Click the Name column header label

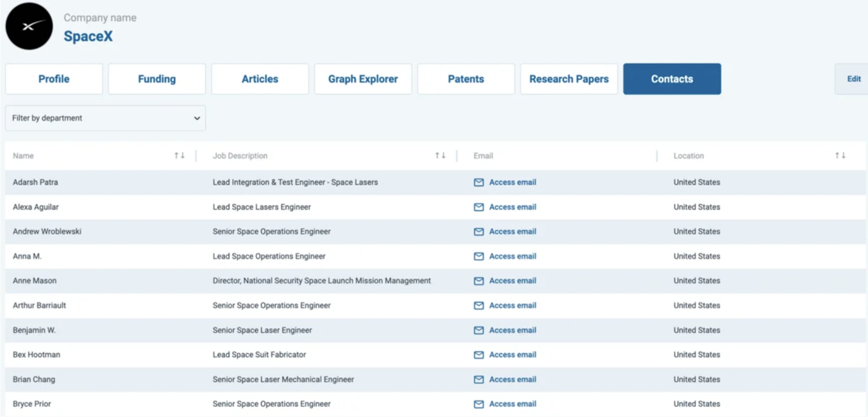click(x=23, y=156)
